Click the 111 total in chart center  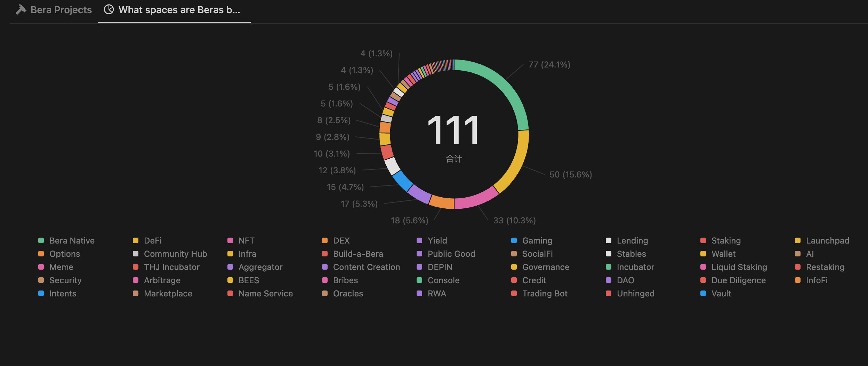454,130
